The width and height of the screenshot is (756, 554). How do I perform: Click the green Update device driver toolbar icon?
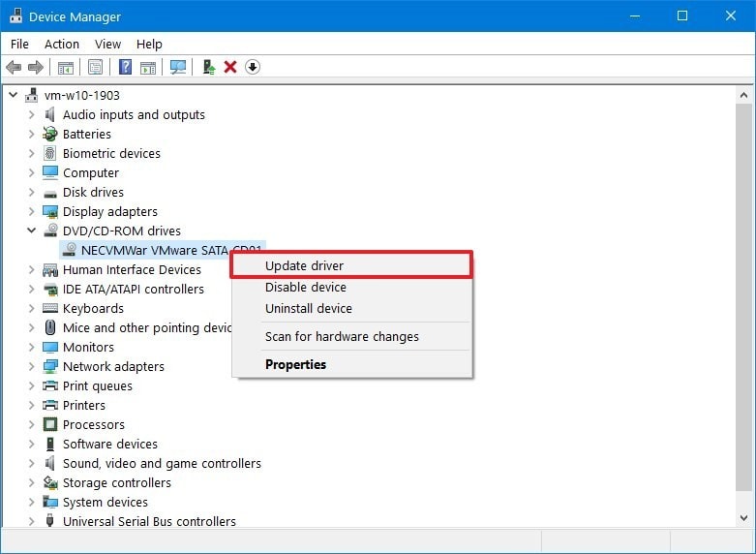[208, 67]
